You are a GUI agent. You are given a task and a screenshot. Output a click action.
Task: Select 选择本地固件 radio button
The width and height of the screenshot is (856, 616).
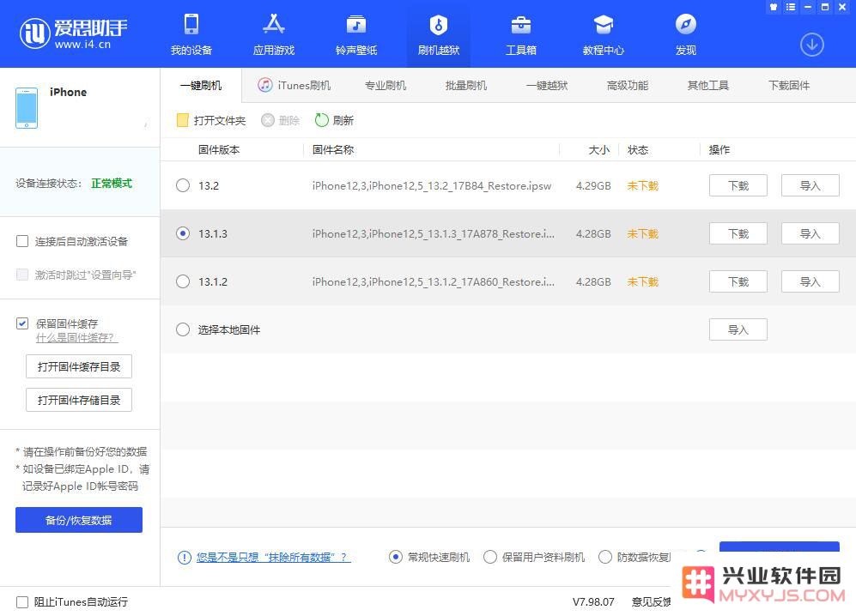[x=183, y=329]
